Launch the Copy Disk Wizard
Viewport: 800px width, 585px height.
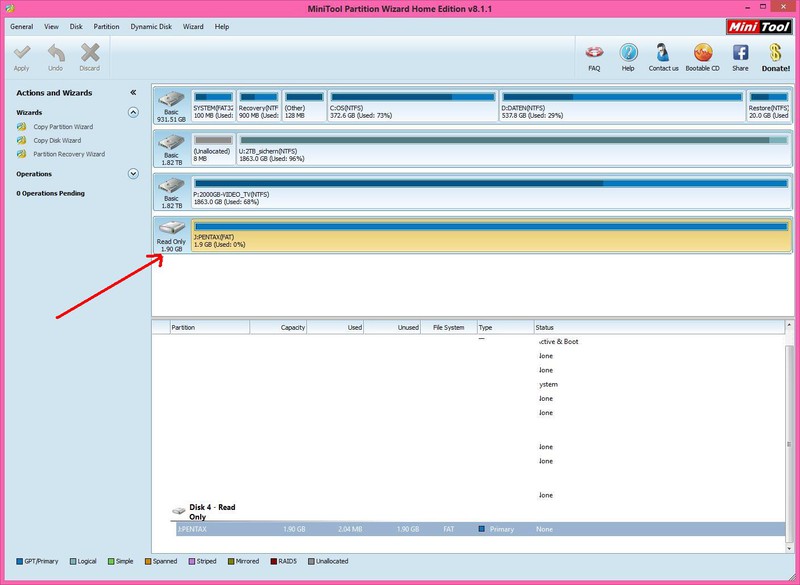(x=57, y=140)
